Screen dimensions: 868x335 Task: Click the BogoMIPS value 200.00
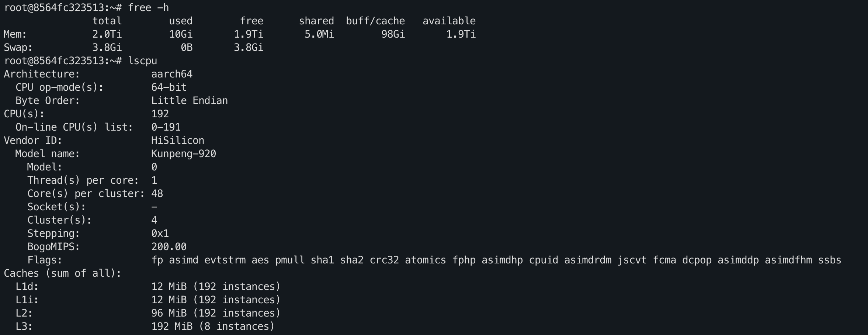click(x=169, y=247)
